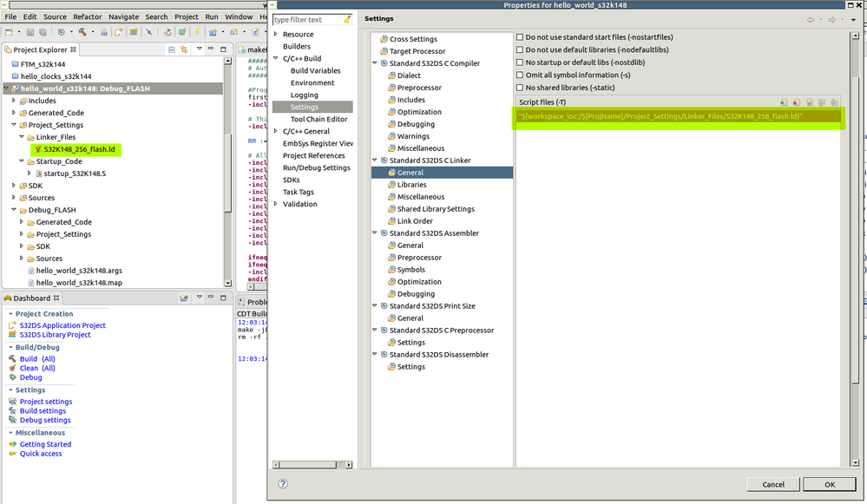The width and height of the screenshot is (867, 504).
Task: Select startup_S32K148.S file
Action: pyautogui.click(x=75, y=173)
